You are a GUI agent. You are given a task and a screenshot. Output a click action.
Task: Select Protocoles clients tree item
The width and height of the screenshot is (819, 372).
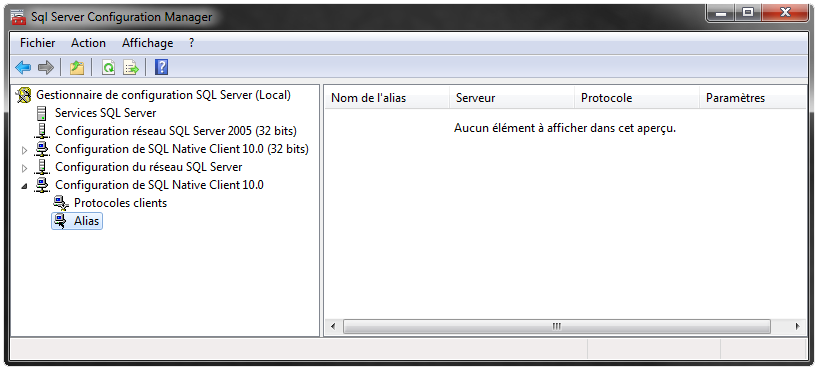120,203
